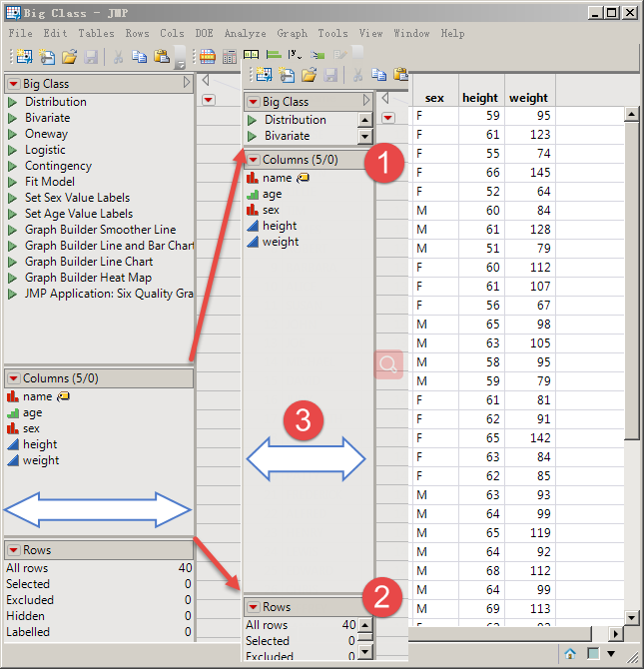Click the data grid scroll-down arrow

tap(631, 617)
